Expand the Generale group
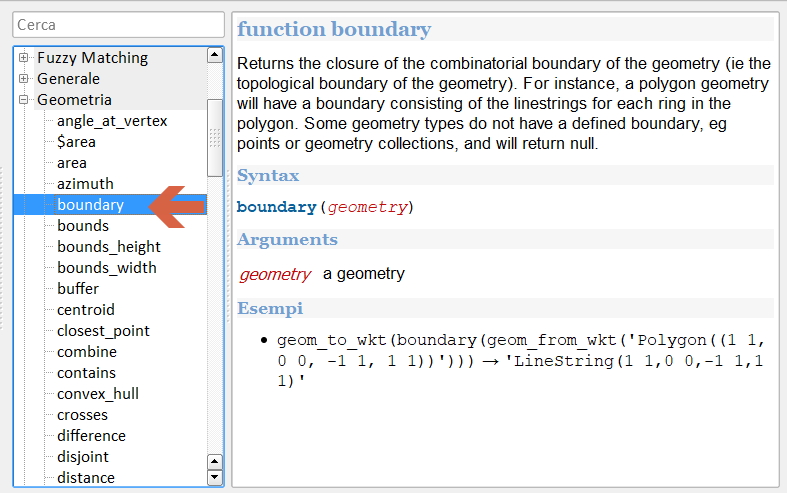 click(x=24, y=79)
